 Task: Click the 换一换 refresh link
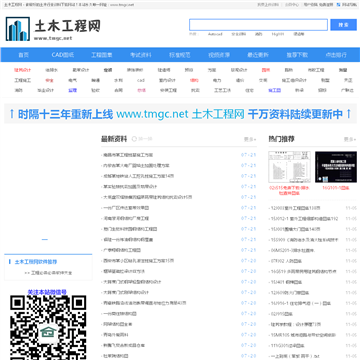pyautogui.click(x=144, y=139)
